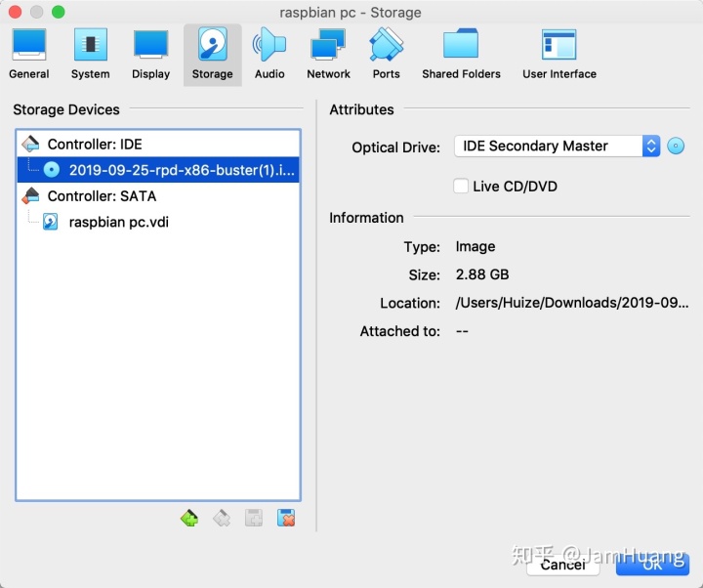Click the Cancel button

(563, 565)
